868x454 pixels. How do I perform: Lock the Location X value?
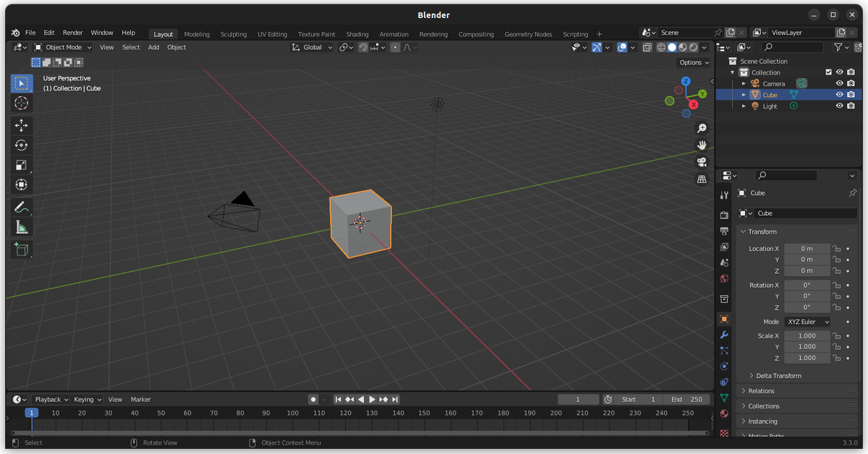pyautogui.click(x=836, y=248)
